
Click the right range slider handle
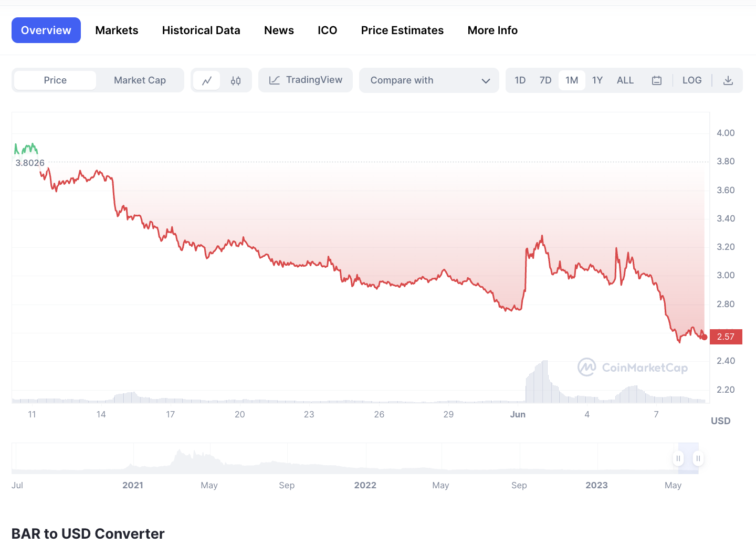point(698,458)
